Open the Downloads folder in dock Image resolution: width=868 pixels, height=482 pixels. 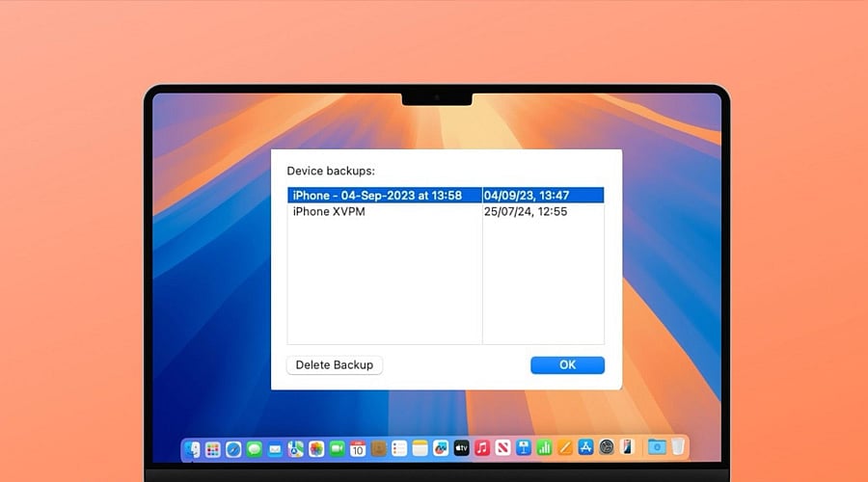tap(657, 447)
